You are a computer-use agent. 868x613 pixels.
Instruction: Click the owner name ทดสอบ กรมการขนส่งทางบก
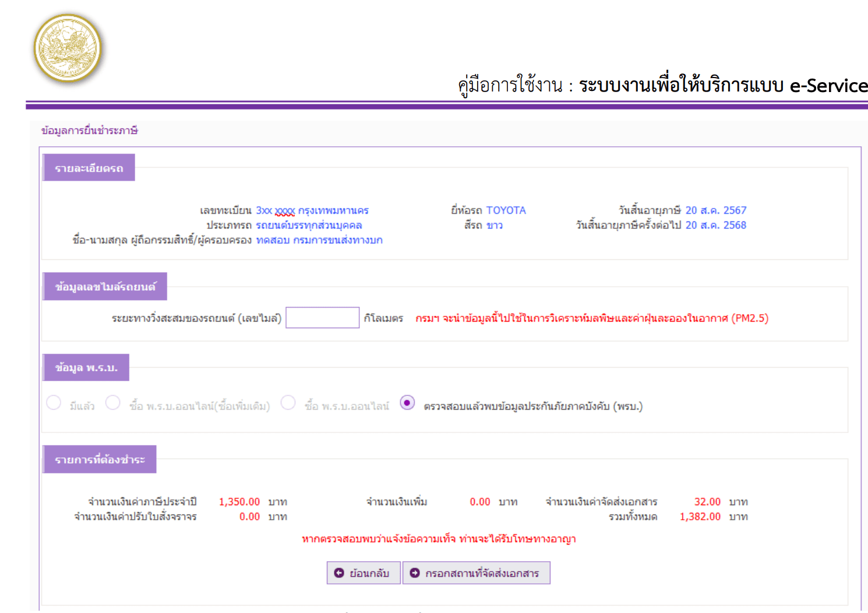[319, 240]
